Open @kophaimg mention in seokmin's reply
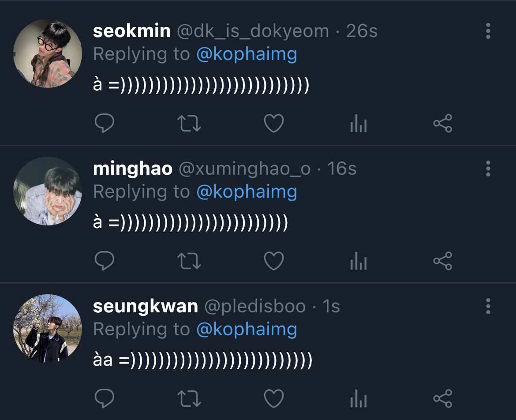This screenshot has width=516, height=420. pos(247,55)
